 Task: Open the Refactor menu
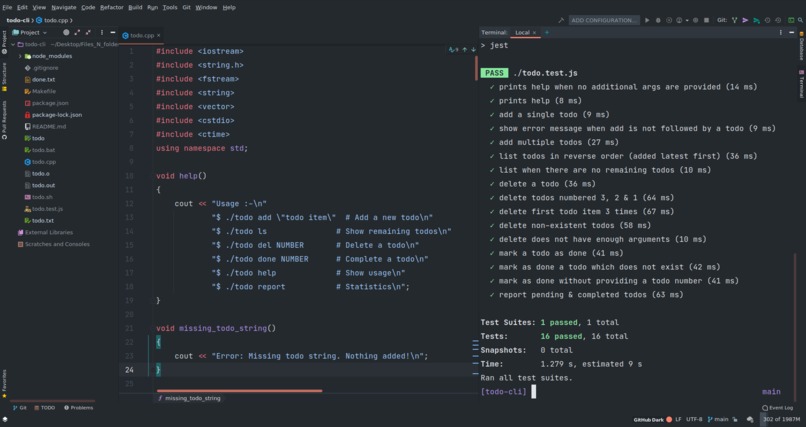[112, 7]
